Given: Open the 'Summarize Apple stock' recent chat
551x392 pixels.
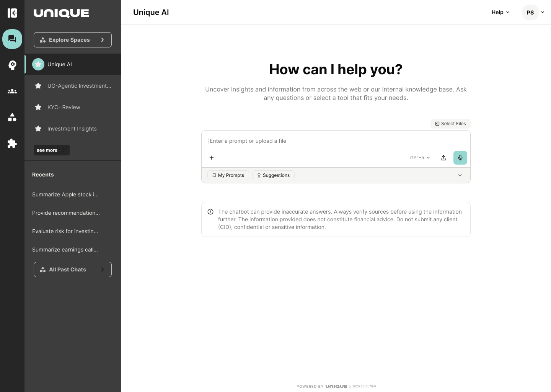Looking at the screenshot, I should [65, 194].
